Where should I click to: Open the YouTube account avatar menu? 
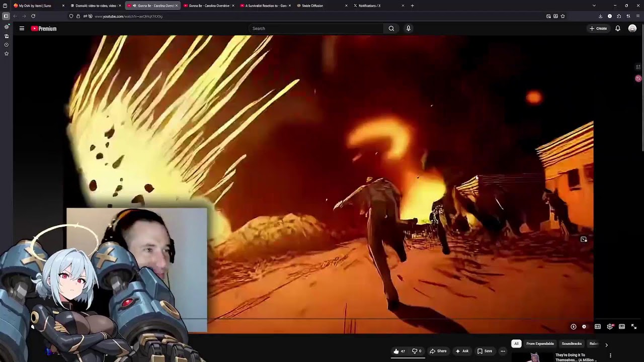[632, 28]
